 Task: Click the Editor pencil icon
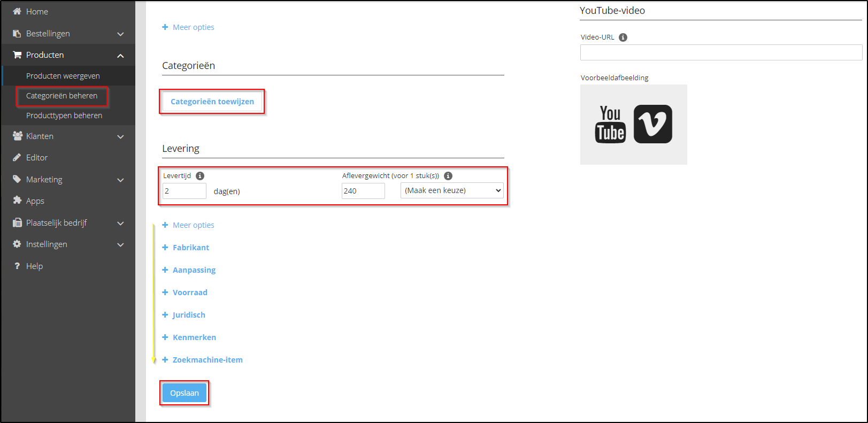17,158
